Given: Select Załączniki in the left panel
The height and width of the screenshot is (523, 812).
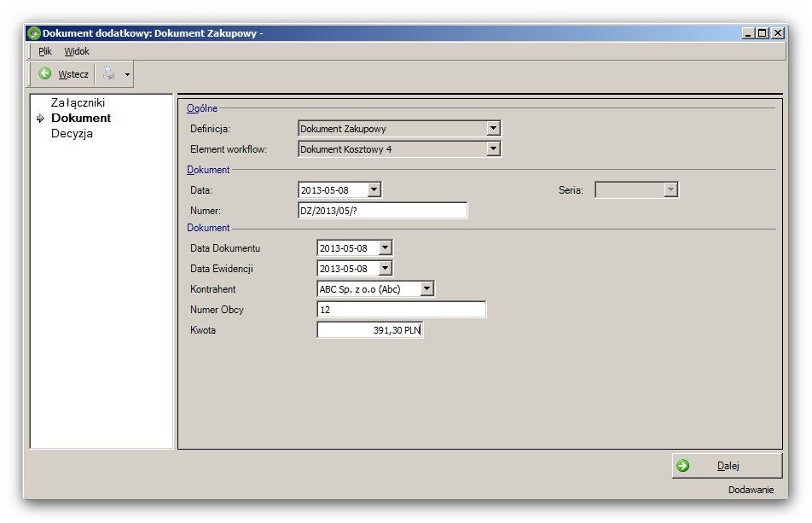Looking at the screenshot, I should pos(78,102).
